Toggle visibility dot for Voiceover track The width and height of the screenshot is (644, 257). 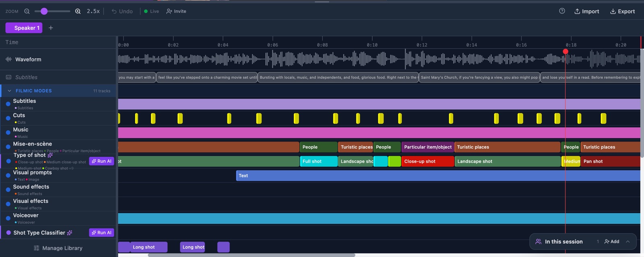(x=8, y=218)
